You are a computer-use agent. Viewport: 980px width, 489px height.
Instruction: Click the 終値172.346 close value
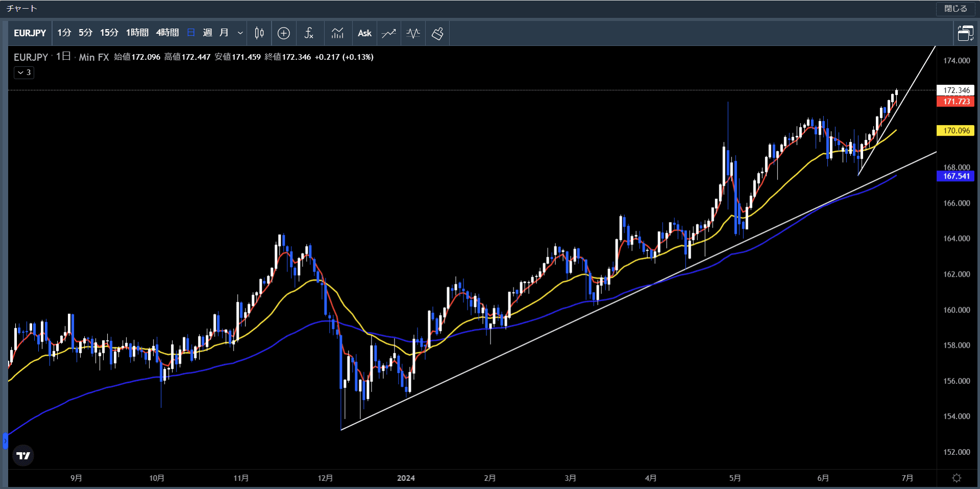click(288, 57)
